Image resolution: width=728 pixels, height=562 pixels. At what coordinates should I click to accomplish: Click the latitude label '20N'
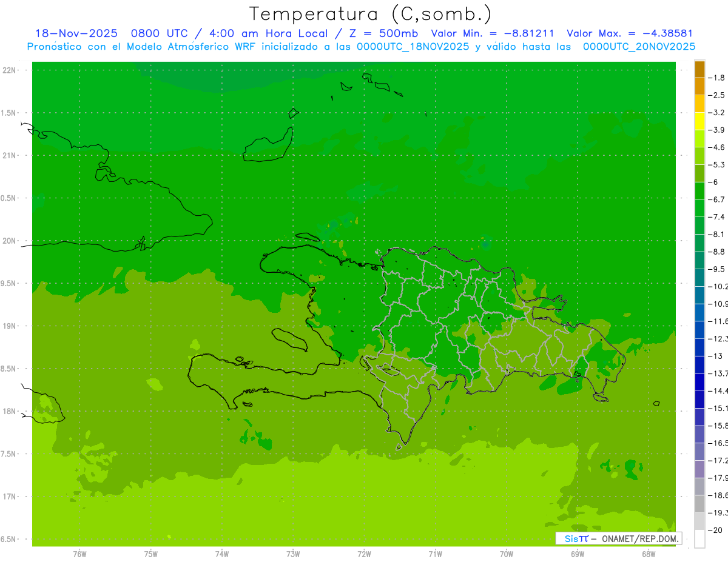(10, 241)
